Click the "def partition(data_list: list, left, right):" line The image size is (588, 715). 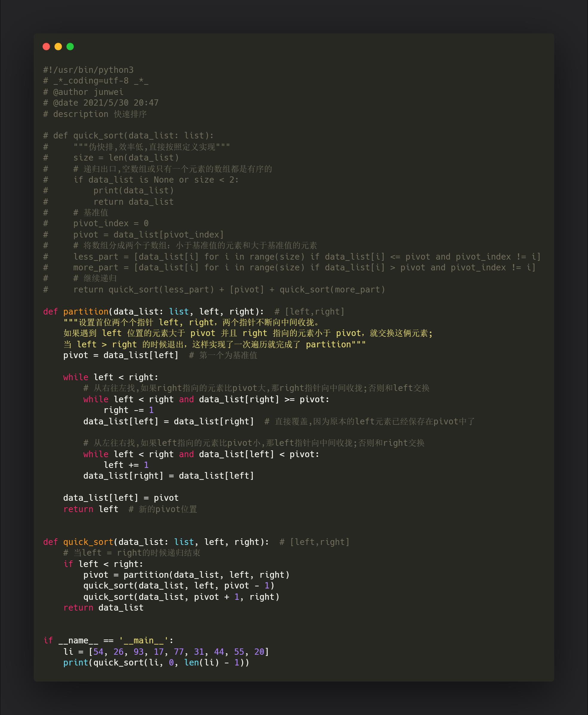[154, 311]
